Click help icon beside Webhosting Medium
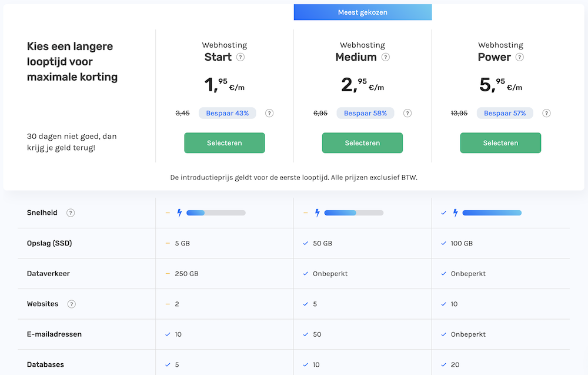The width and height of the screenshot is (588, 375). (386, 58)
